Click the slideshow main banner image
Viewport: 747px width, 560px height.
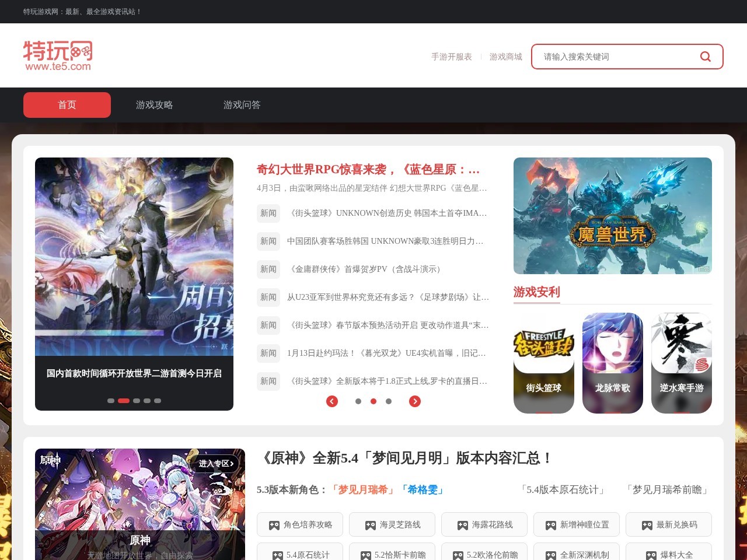(x=134, y=257)
